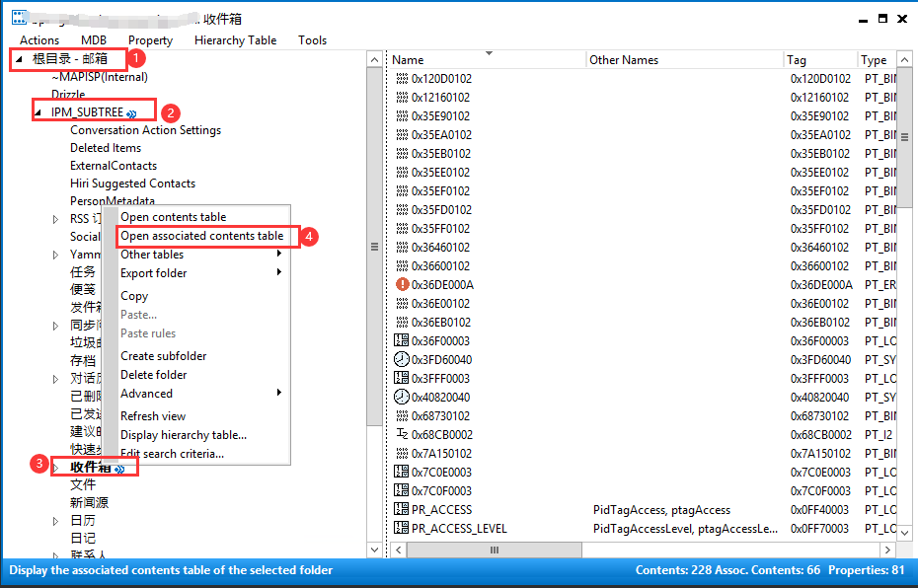
Task: Sort by the Name column header
Action: [x=487, y=59]
